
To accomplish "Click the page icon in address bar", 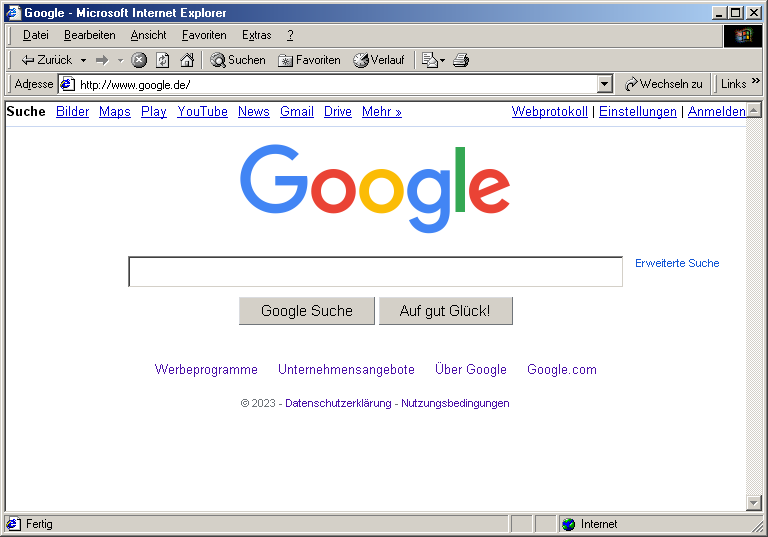I will click(x=68, y=84).
